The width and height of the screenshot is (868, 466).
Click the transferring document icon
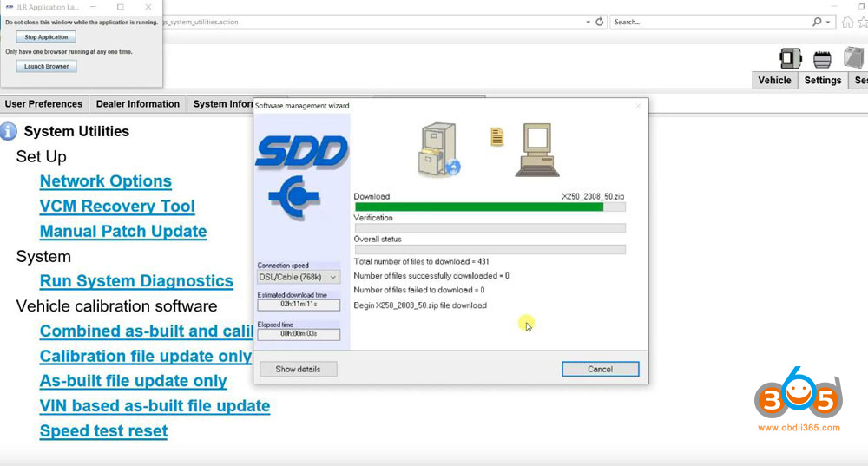[497, 137]
